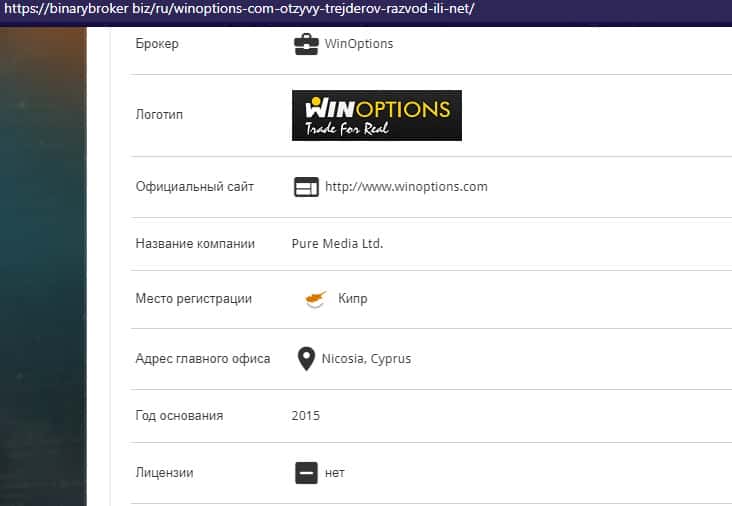
Task: Click the Название компании row label
Action: click(x=195, y=243)
